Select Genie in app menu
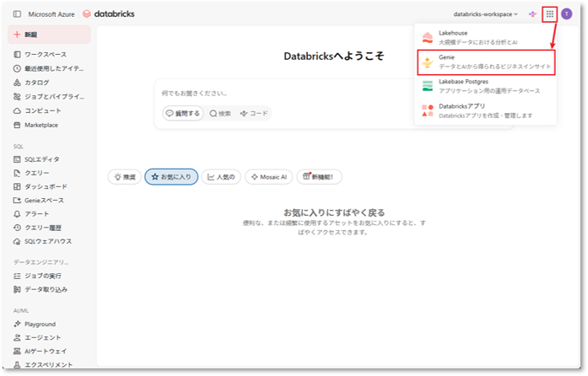This screenshot has width=588, height=376. 486,62
